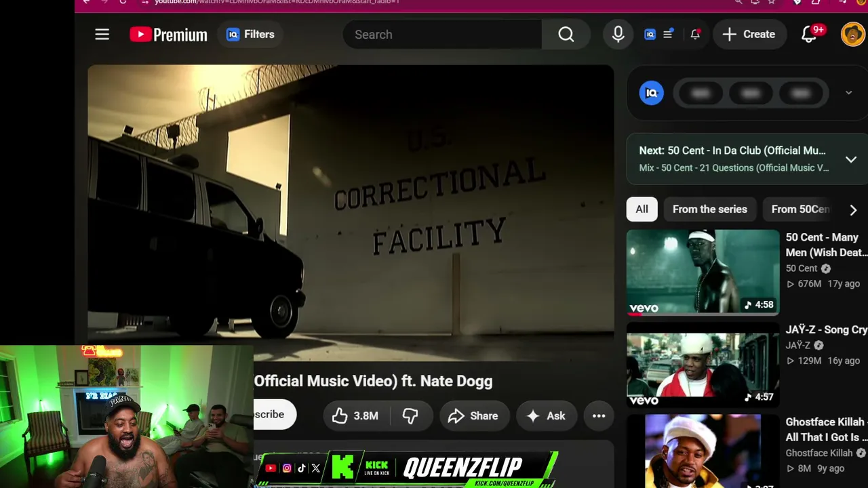This screenshot has height=488, width=868.
Task: Click the browser address bar URL
Action: click(x=277, y=2)
